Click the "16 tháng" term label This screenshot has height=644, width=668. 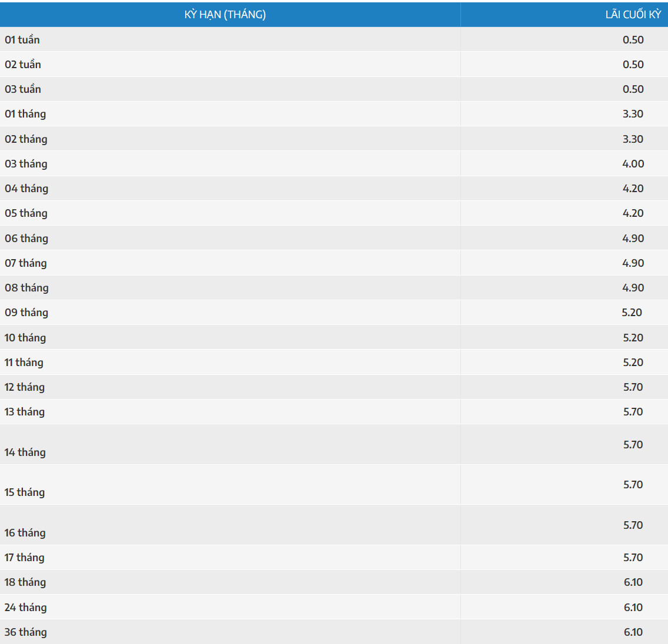pyautogui.click(x=25, y=533)
